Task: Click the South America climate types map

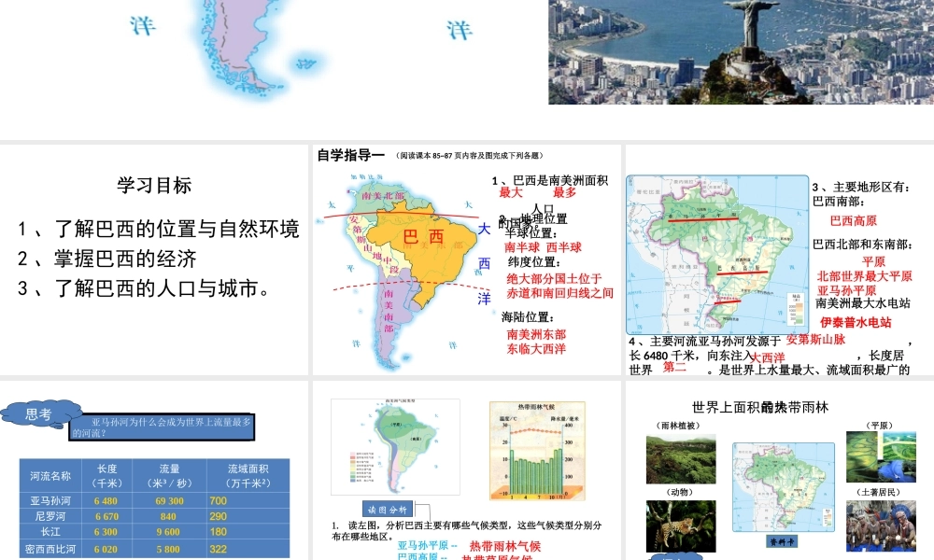Action: click(x=395, y=447)
